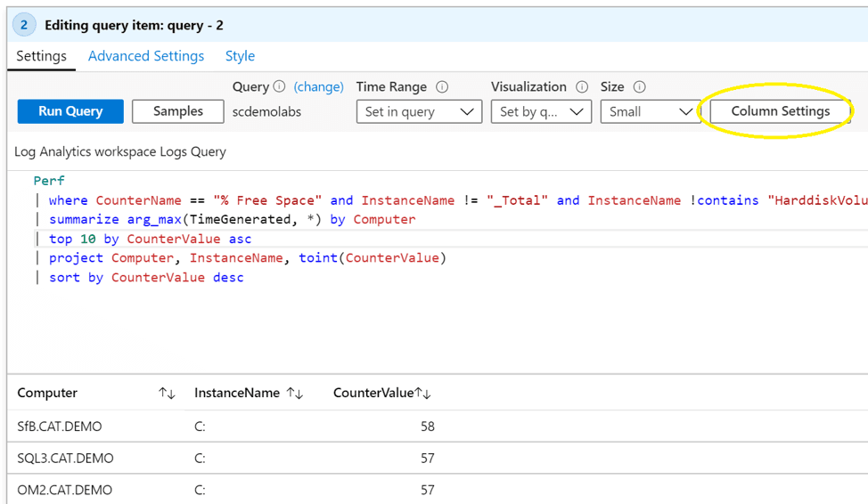Open the Visualization dropdown
This screenshot has width=868, height=504.
tap(541, 111)
